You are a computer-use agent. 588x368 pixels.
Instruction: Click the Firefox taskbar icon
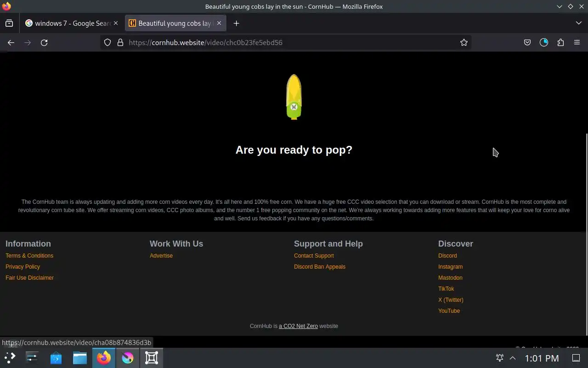coord(104,357)
